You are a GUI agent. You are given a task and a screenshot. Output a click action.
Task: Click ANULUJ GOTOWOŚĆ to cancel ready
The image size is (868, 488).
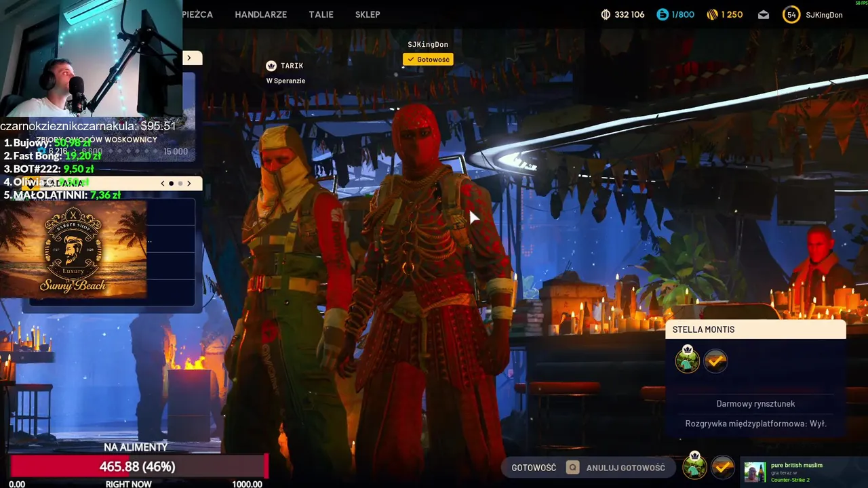tap(625, 468)
